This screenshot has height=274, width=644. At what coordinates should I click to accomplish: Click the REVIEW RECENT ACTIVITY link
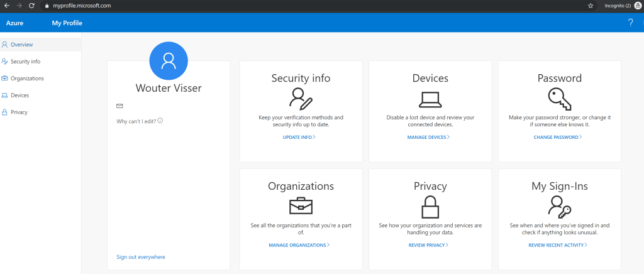pos(558,245)
